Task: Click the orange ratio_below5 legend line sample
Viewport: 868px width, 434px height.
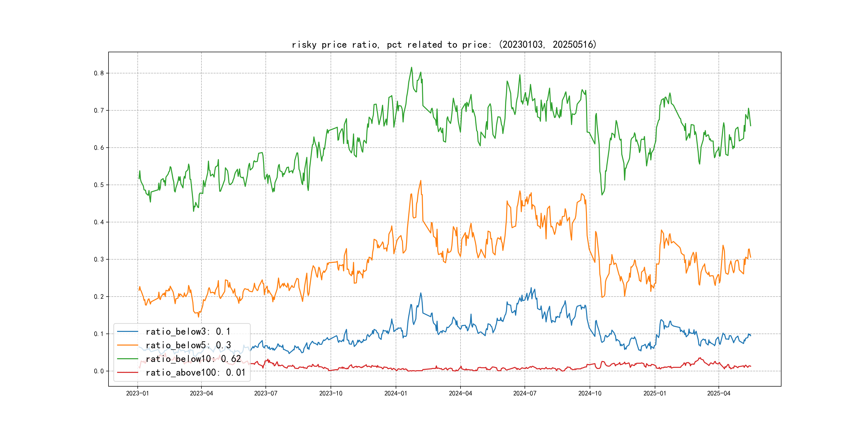Action: (127, 345)
